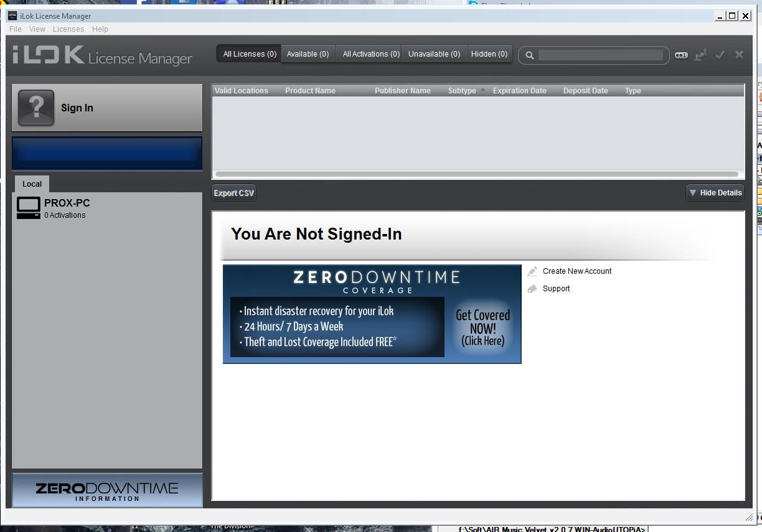Open the View menu
762x532 pixels.
(37, 29)
